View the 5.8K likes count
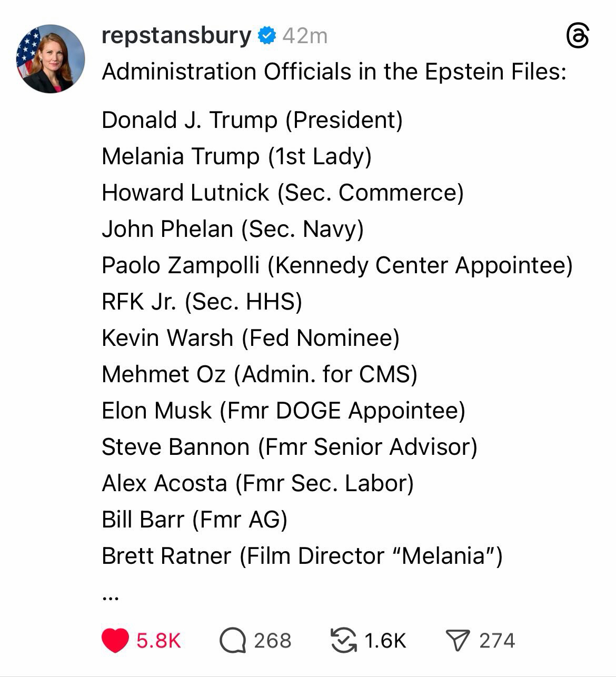This screenshot has width=616, height=677. click(x=158, y=641)
